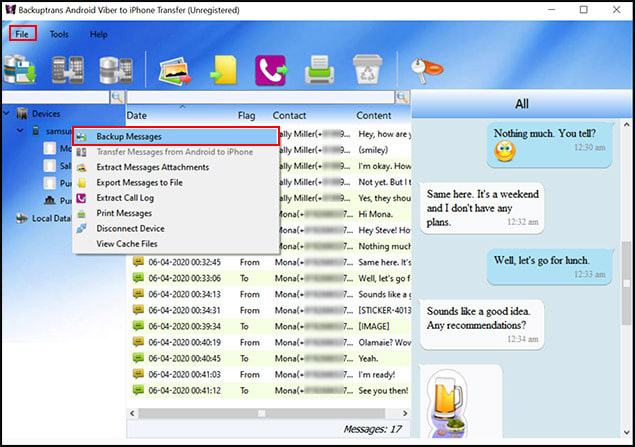The image size is (635, 447).
Task: Click Disconnect Device menu entry
Action: pyautogui.click(x=130, y=228)
